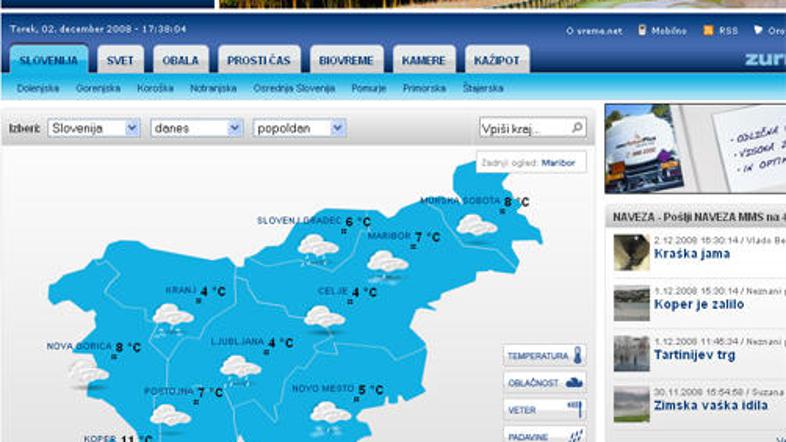This screenshot has height=442, width=786.
Task: Open the Kraška jama photo thumbnail
Action: point(632,253)
